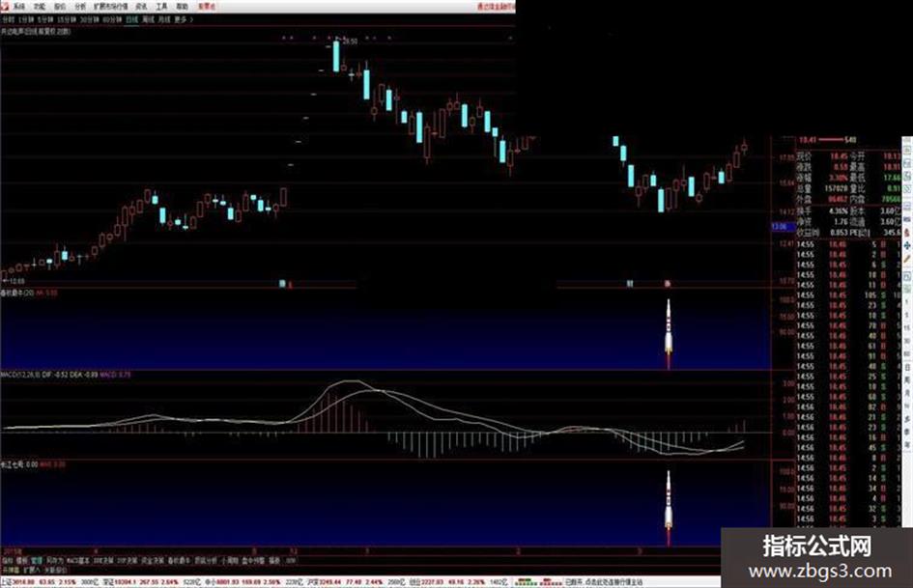Open the 工具 menu

point(161,7)
